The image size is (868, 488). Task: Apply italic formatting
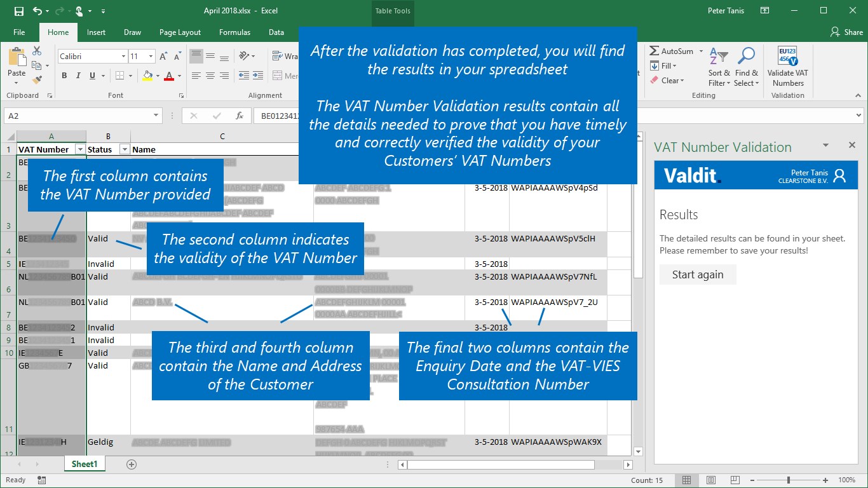(78, 76)
